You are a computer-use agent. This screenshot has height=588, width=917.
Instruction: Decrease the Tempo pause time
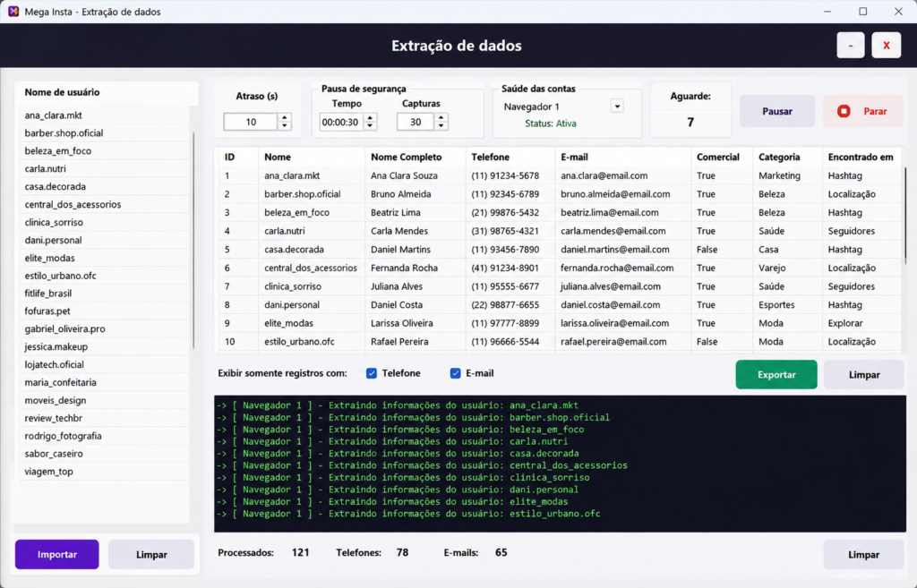click(x=370, y=125)
